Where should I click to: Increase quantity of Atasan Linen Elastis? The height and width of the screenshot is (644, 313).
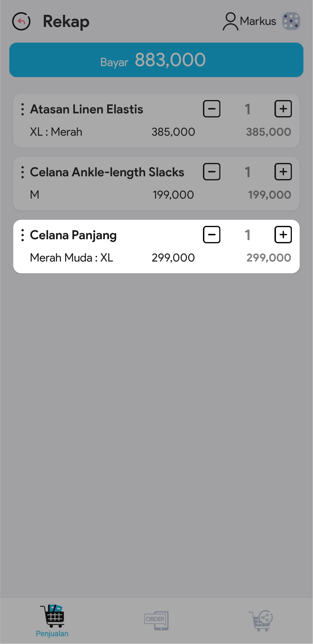click(283, 109)
